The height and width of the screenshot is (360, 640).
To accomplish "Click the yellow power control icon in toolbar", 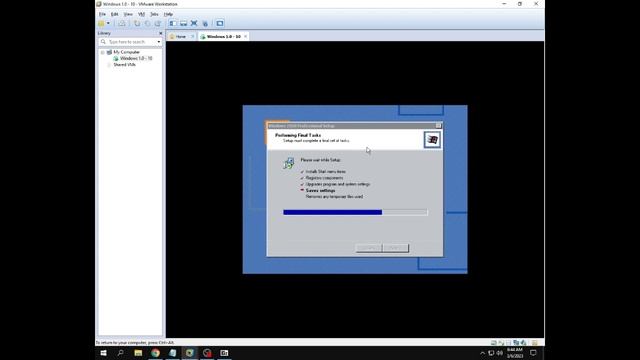I will pos(101,23).
